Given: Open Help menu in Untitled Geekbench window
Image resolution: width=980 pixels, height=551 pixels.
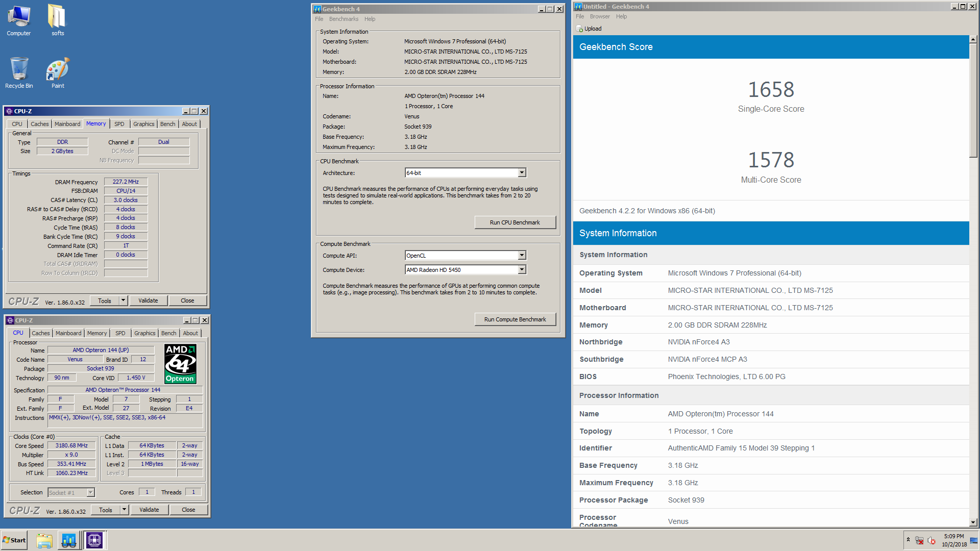Looking at the screenshot, I should (621, 16).
